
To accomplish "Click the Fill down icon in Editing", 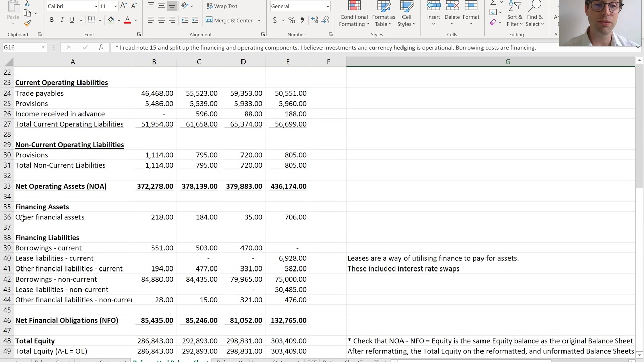I will (493, 12).
